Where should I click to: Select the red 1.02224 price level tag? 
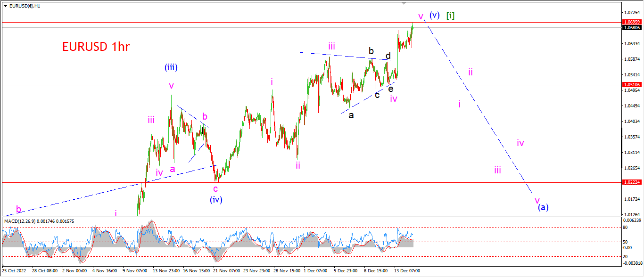point(632,182)
